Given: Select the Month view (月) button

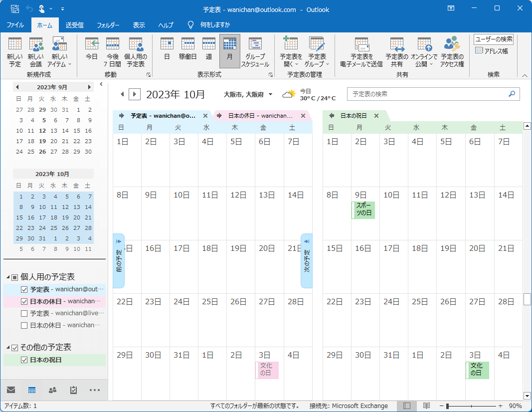Looking at the screenshot, I should tap(230, 51).
